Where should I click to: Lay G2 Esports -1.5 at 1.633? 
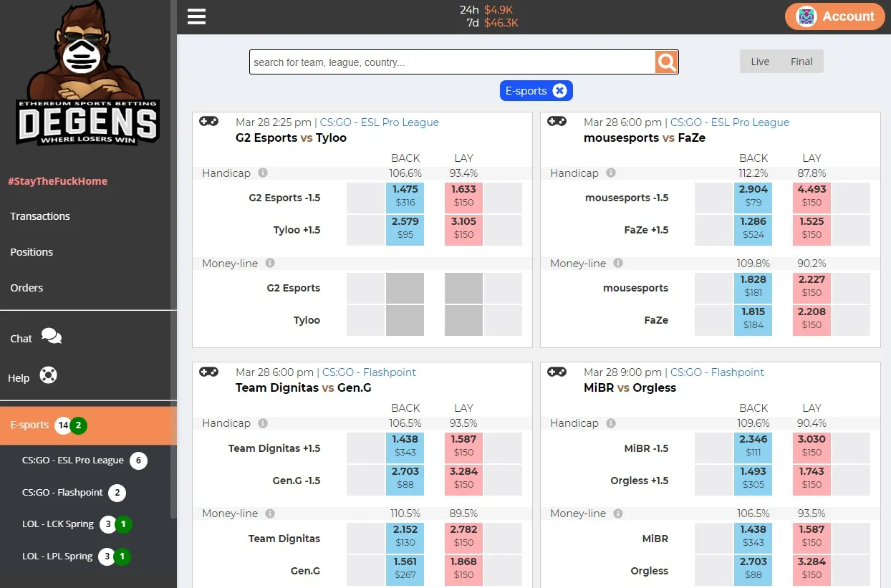[x=463, y=198]
